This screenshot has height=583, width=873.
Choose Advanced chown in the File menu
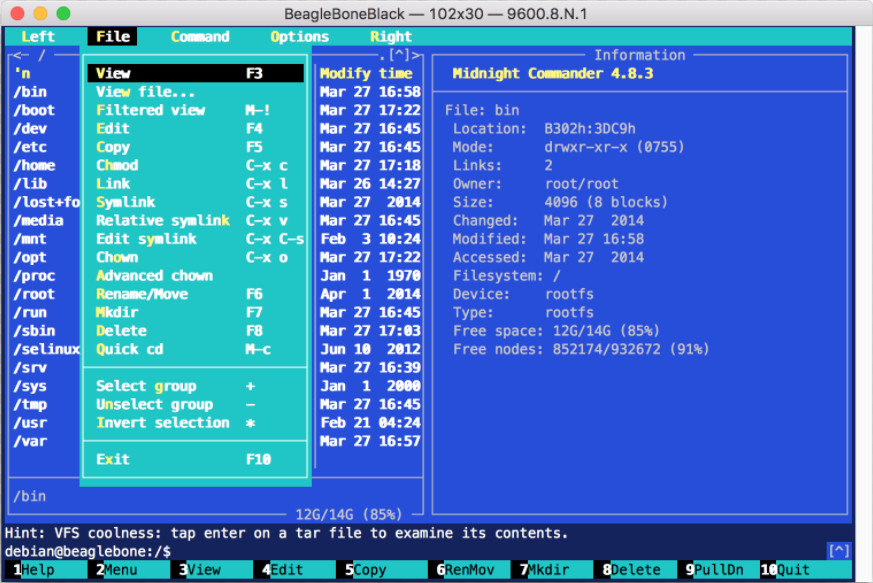[195, 275]
